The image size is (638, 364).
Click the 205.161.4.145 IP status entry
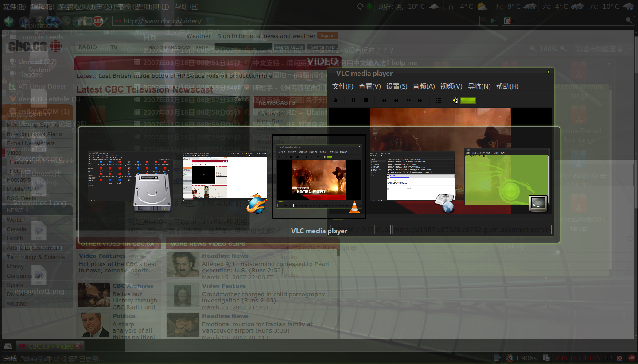click(x=578, y=358)
